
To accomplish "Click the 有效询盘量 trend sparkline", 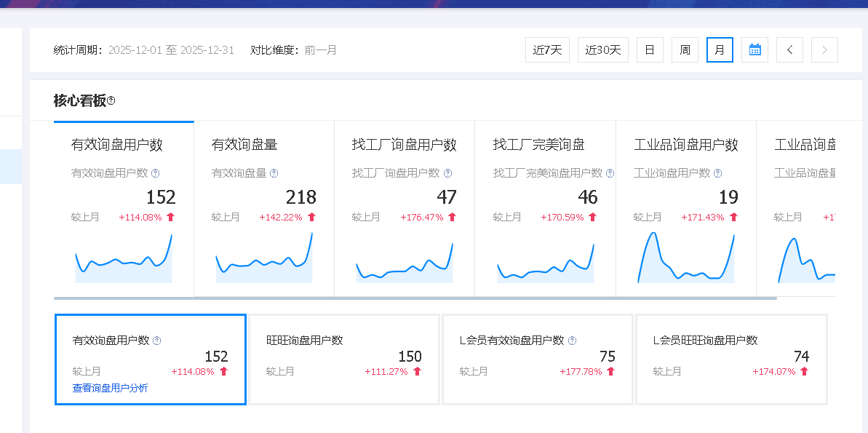I will [264, 258].
